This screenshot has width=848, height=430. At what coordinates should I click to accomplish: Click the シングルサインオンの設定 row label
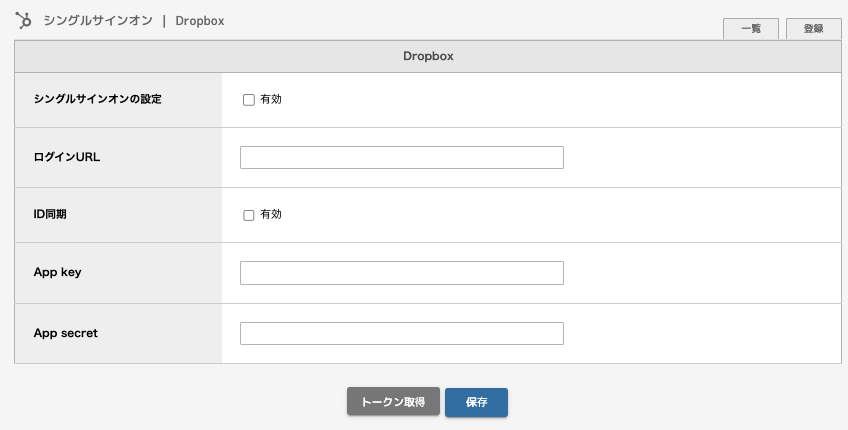97,99
